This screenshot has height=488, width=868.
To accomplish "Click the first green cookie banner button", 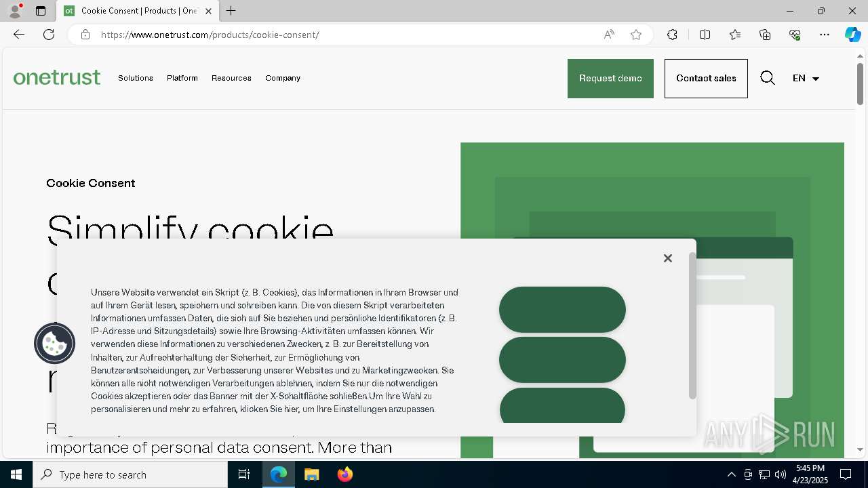I will pos(562,310).
